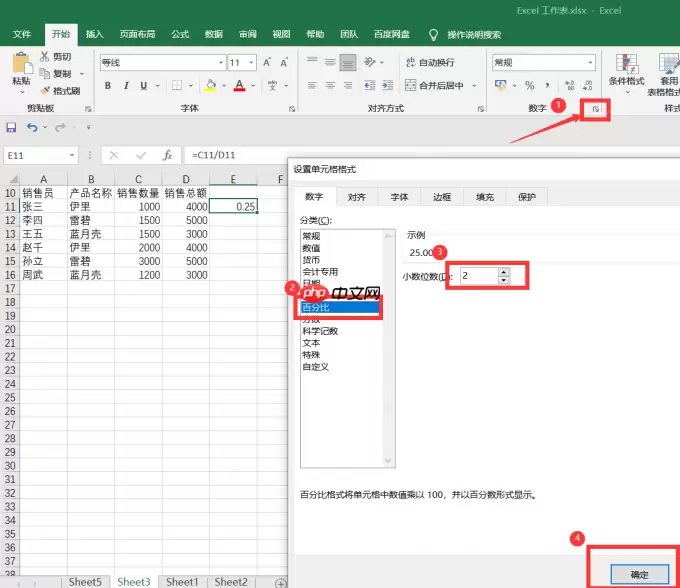Open the number group dialog launcher
The height and width of the screenshot is (588, 680).
pos(595,109)
